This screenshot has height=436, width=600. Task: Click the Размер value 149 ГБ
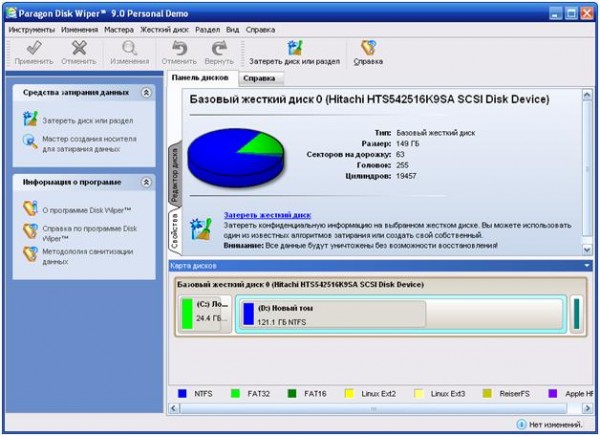pyautogui.click(x=408, y=144)
